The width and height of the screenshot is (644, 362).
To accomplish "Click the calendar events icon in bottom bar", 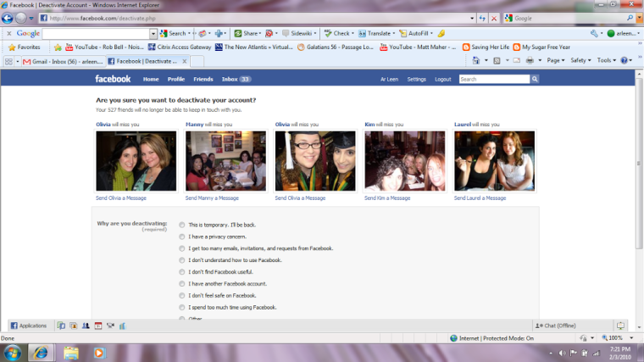I will point(97,326).
